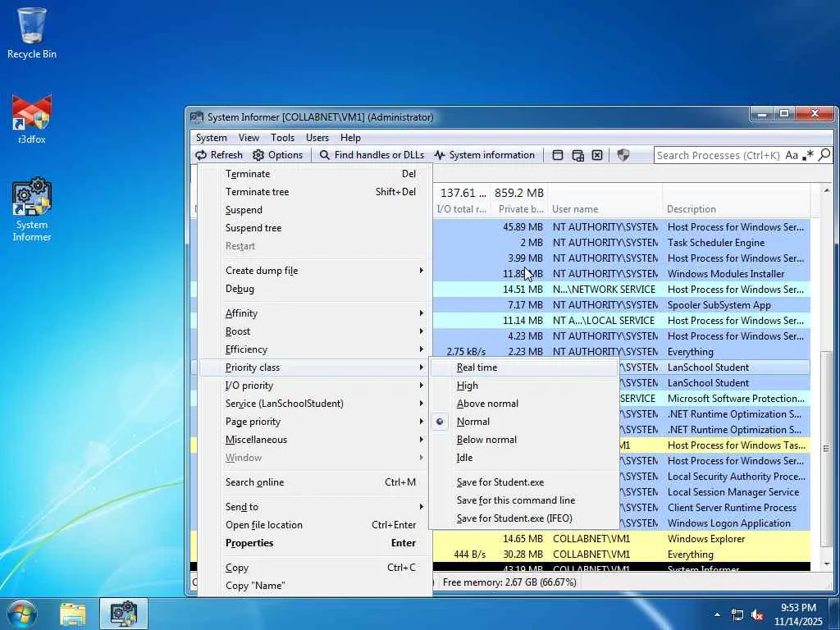Viewport: 840px width, 630px height.
Task: Choose Save for Student.exe
Action: [x=524, y=482]
